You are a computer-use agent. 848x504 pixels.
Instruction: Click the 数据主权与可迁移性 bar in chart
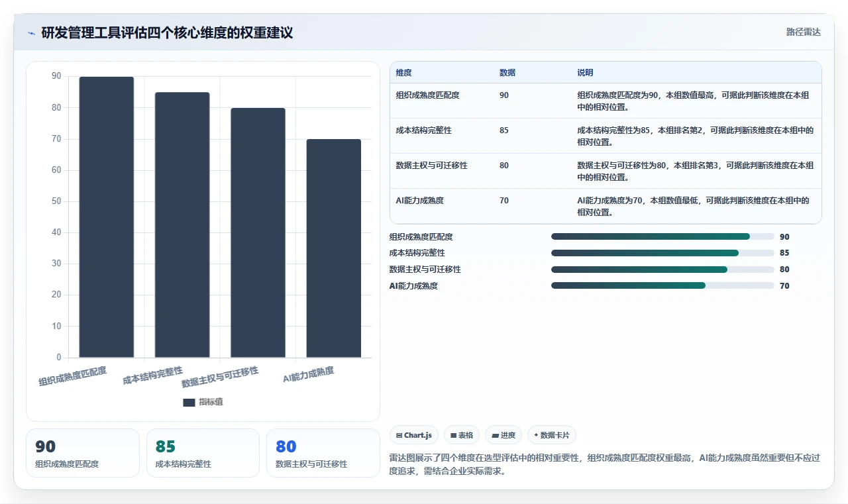click(x=258, y=232)
